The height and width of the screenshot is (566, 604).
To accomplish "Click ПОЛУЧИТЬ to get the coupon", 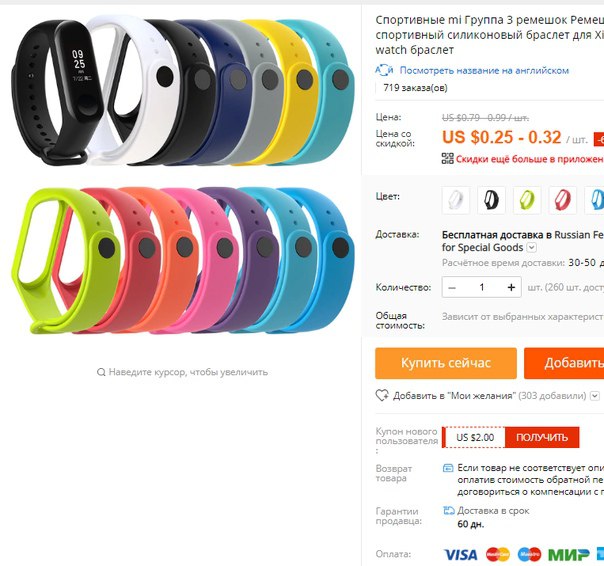I will coord(542,437).
